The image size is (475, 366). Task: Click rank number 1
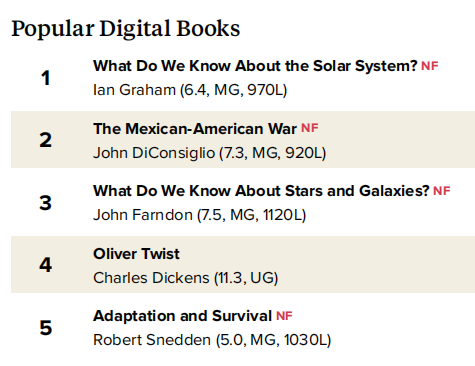(x=45, y=78)
